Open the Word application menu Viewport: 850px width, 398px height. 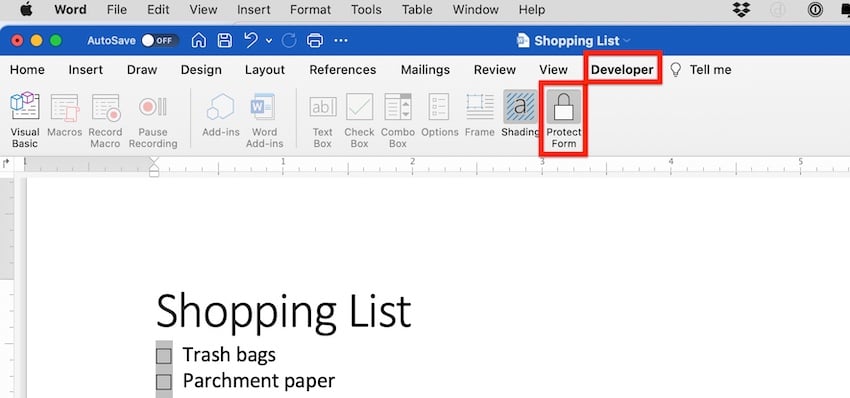tap(70, 10)
